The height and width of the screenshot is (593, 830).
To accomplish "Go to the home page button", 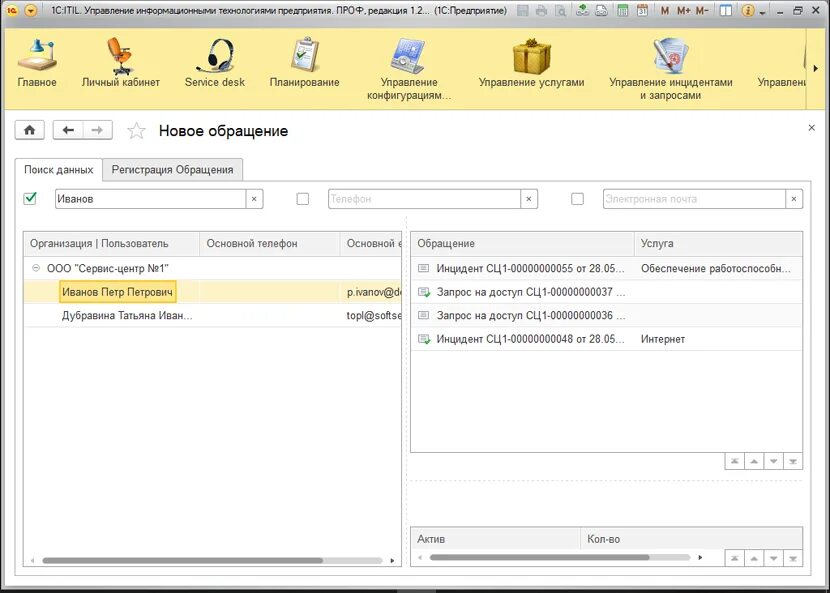I will [x=29, y=131].
